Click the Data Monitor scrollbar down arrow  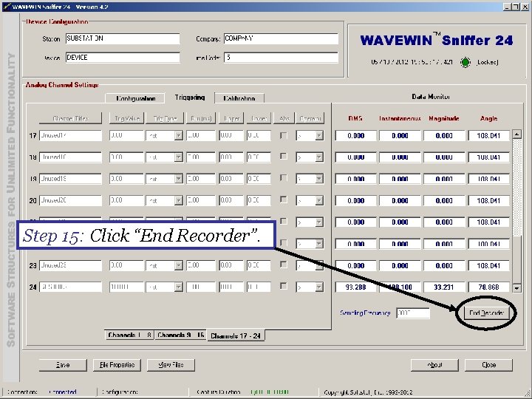pos(516,288)
